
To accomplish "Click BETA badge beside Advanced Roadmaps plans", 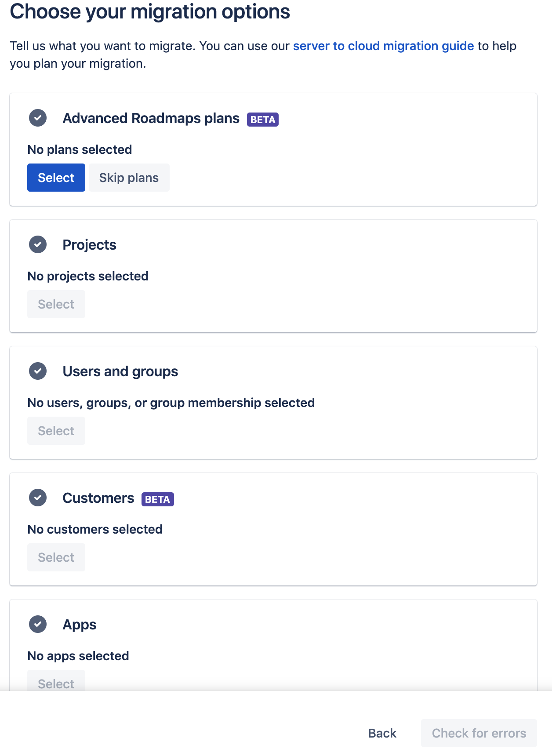I will (x=263, y=120).
